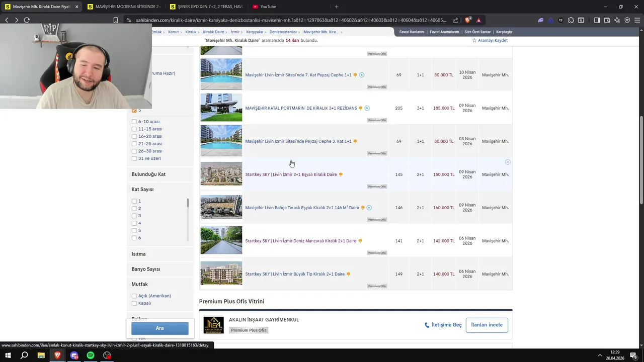This screenshot has width=644, height=362.
Task: Open notification center in system tray
Action: (x=633, y=355)
